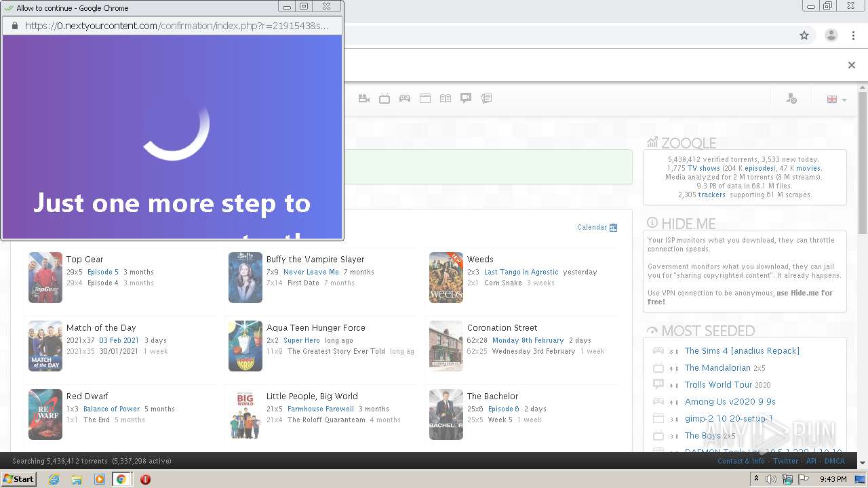Open Farmhouse Farewell episode link
Screen dimensions: 868x488
[x=321, y=409]
